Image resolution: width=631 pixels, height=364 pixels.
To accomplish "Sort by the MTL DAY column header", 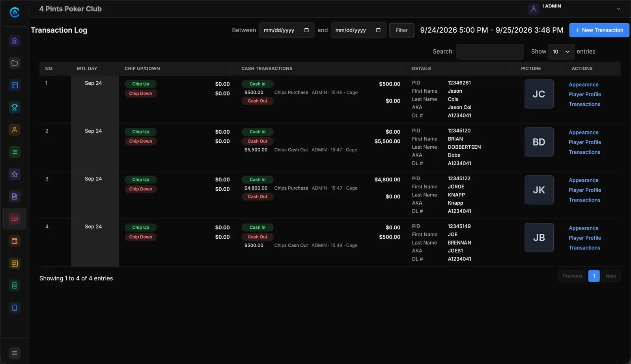I will tap(95, 69).
